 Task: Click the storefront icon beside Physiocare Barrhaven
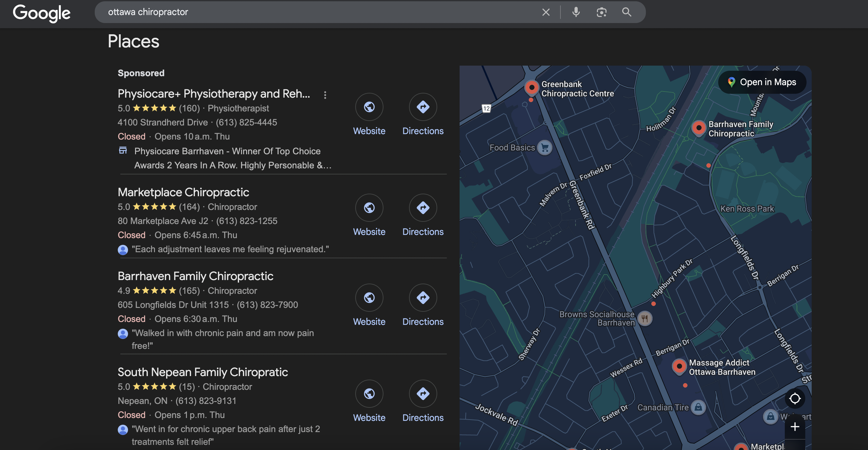tap(123, 150)
